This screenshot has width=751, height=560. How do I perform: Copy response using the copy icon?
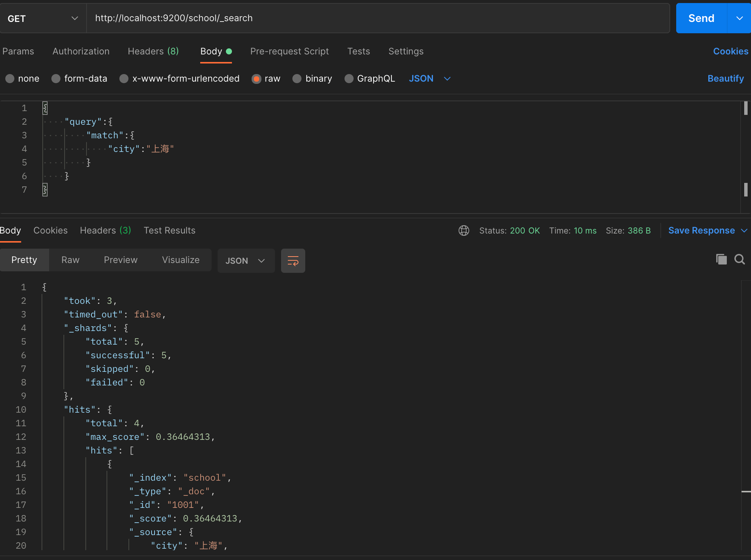pos(721,259)
